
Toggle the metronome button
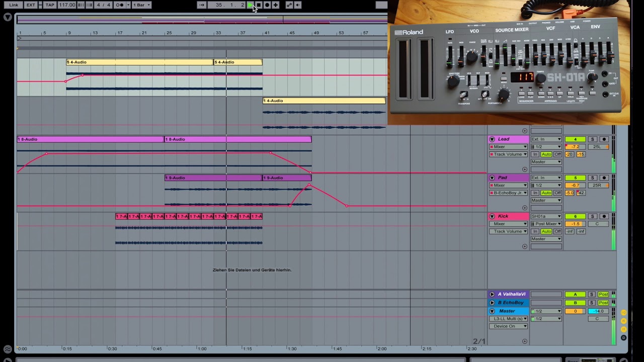[119, 5]
